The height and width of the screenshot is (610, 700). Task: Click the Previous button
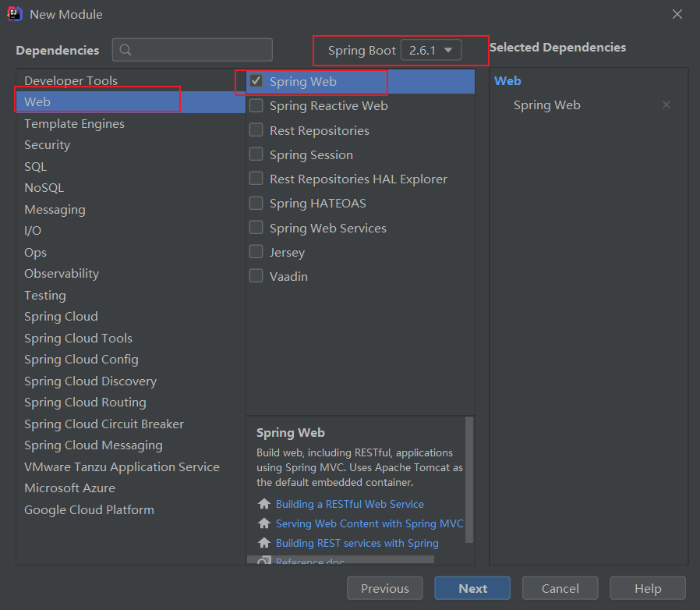(x=384, y=588)
